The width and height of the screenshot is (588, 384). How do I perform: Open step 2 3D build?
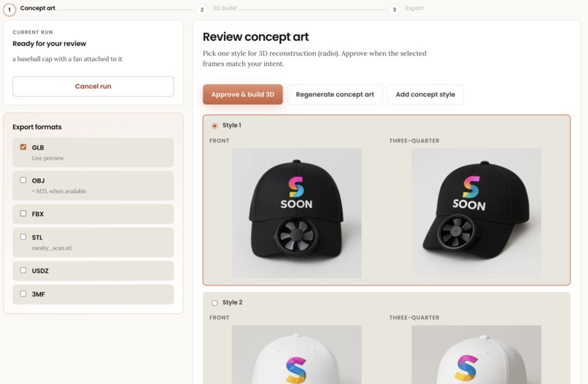pos(217,9)
